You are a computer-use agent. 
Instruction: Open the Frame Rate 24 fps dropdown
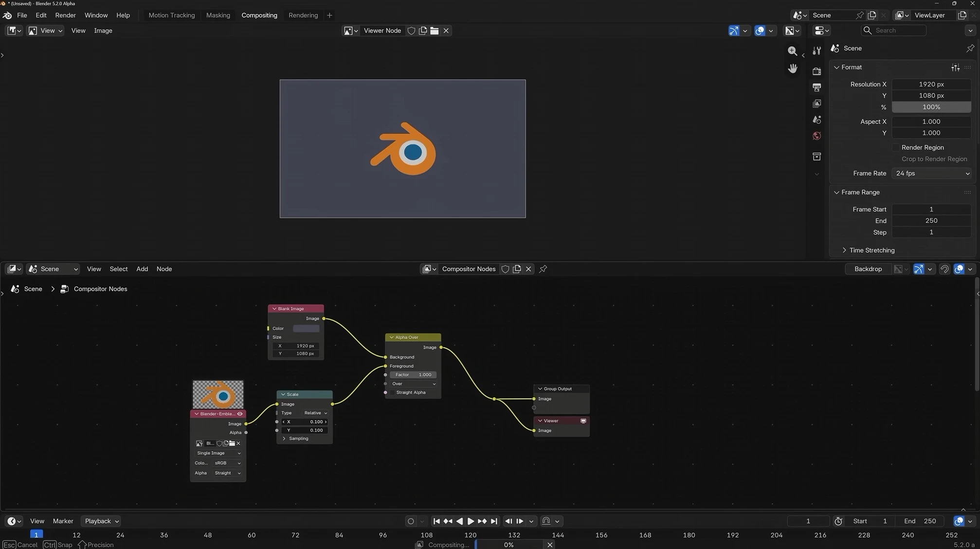point(931,173)
